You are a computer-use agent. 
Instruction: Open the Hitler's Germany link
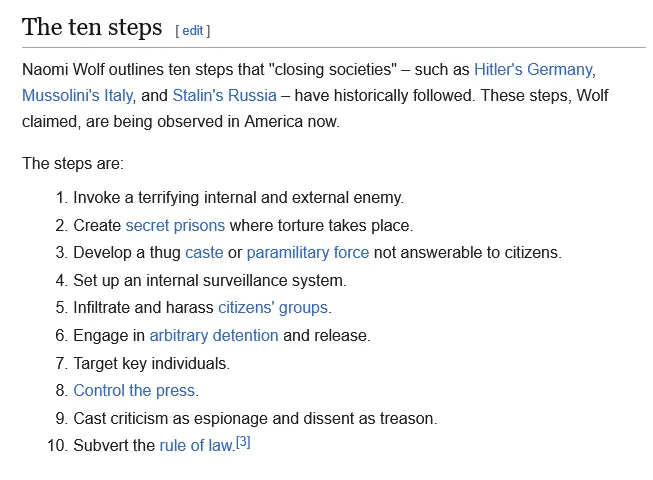tap(533, 70)
